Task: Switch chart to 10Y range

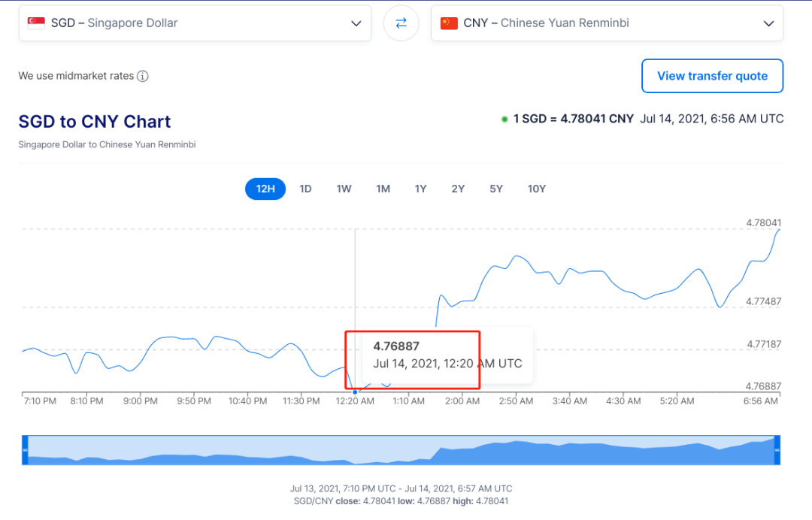Action: coord(536,189)
